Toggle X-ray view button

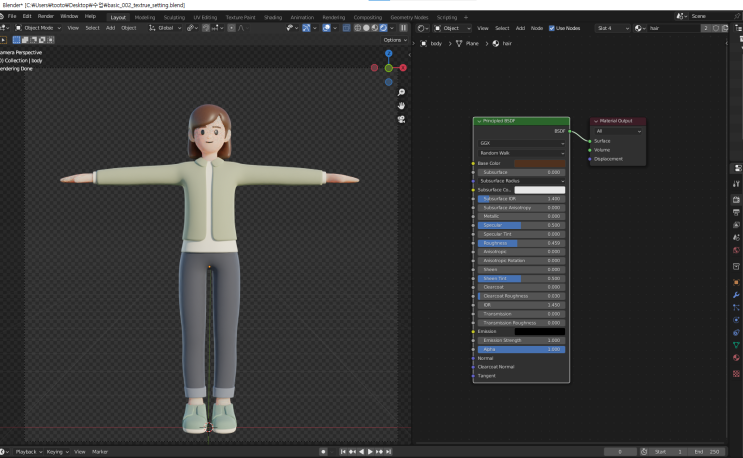coord(346,28)
